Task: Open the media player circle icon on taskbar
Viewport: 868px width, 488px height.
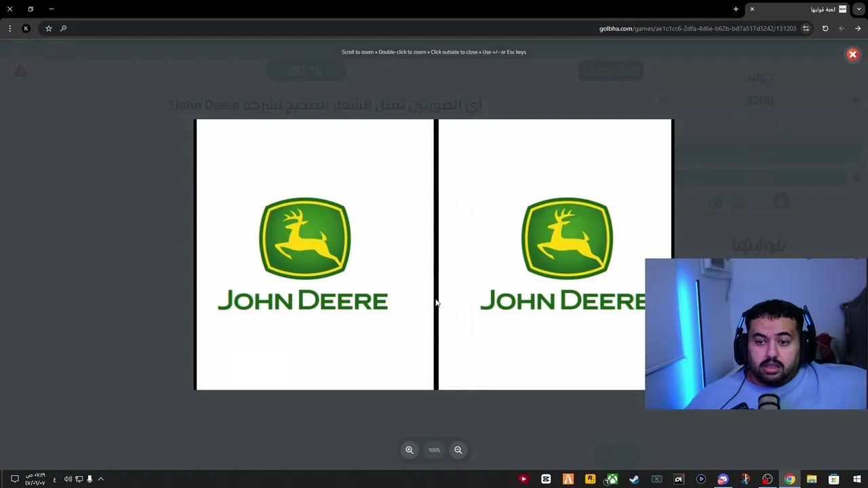Action: tap(701, 479)
